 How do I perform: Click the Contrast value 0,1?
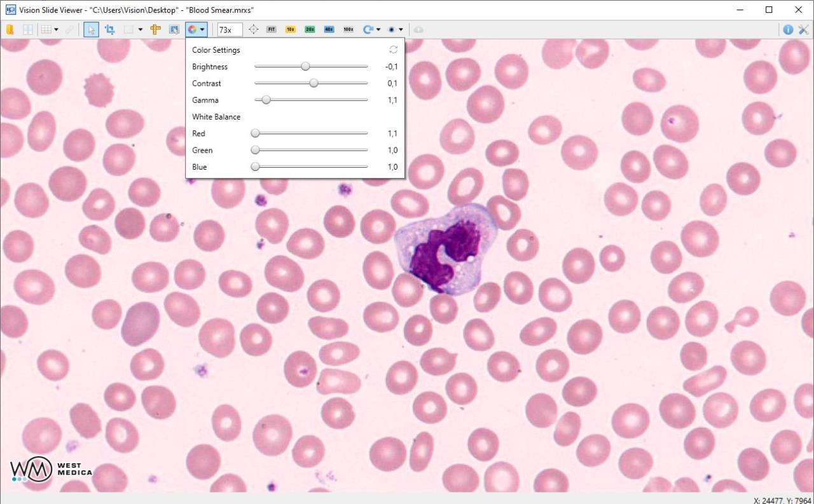click(x=392, y=83)
